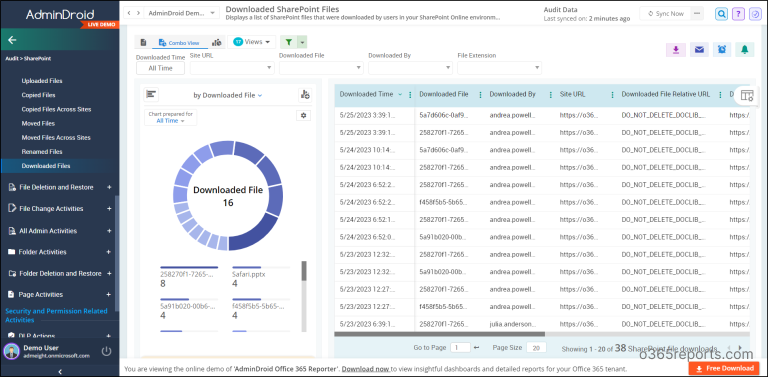The image size is (768, 377).
Task: Expand File Change Activities section
Action: point(109,209)
